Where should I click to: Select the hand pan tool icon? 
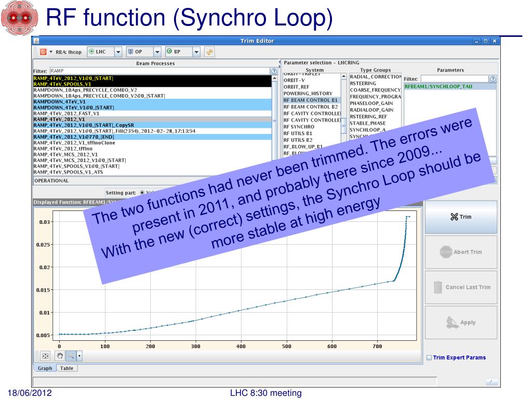60,356
